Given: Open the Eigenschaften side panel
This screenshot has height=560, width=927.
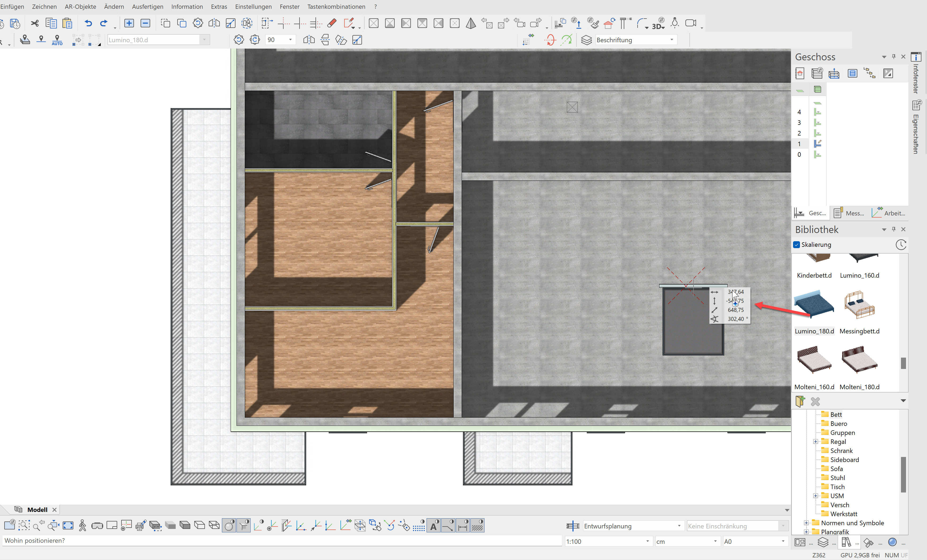Looking at the screenshot, I should click(916, 127).
